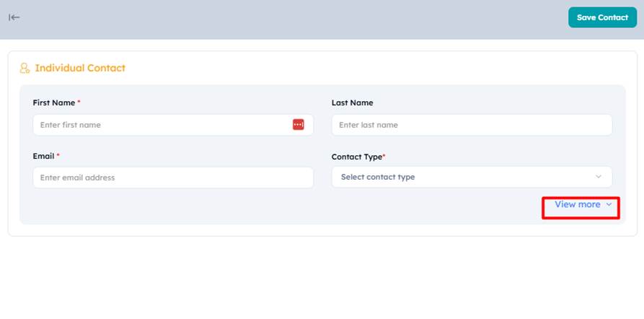
Task: Click the Last Name label
Action: [x=353, y=102]
